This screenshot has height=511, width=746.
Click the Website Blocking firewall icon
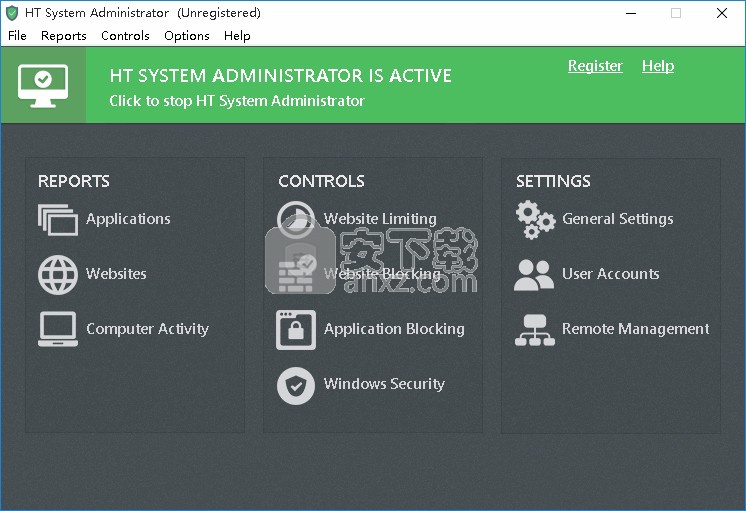pyautogui.click(x=296, y=275)
